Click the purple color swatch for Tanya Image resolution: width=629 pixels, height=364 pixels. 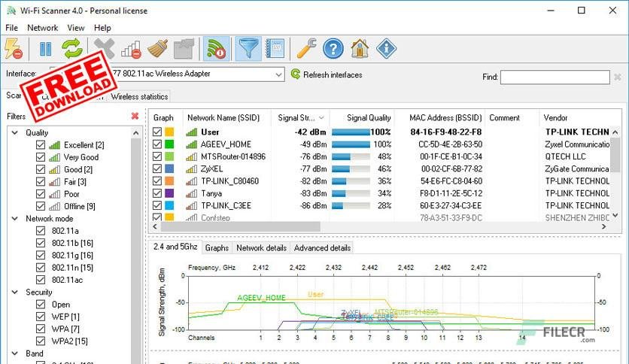[169, 193]
